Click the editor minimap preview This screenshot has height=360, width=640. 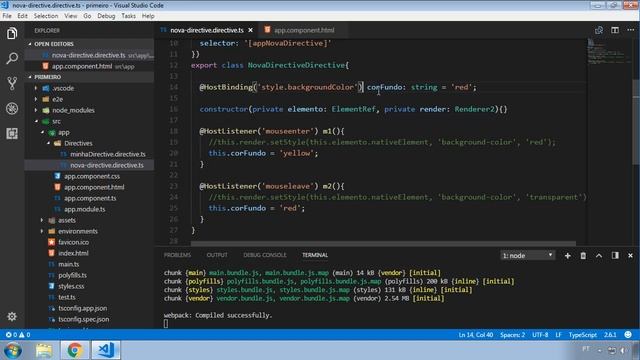608,51
